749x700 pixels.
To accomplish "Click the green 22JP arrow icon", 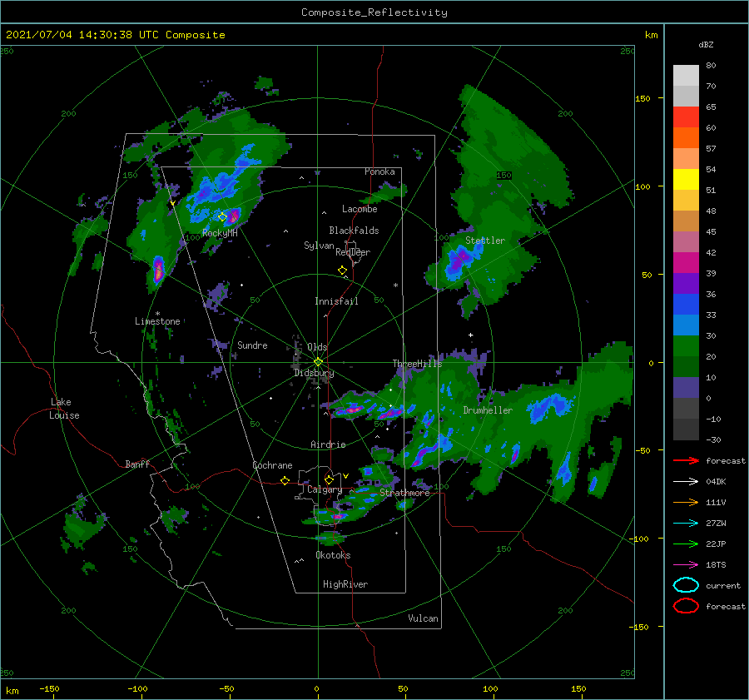I will [686, 544].
